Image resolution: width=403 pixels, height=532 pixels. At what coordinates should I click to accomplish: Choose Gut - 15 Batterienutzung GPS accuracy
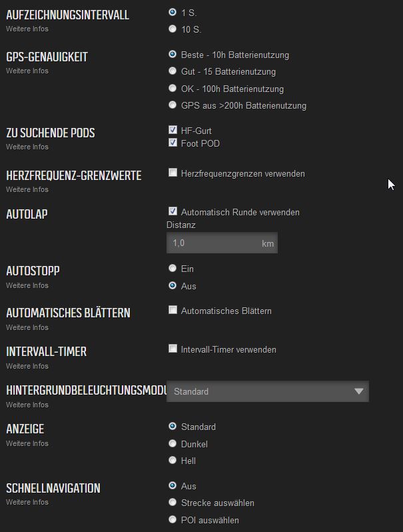point(173,71)
